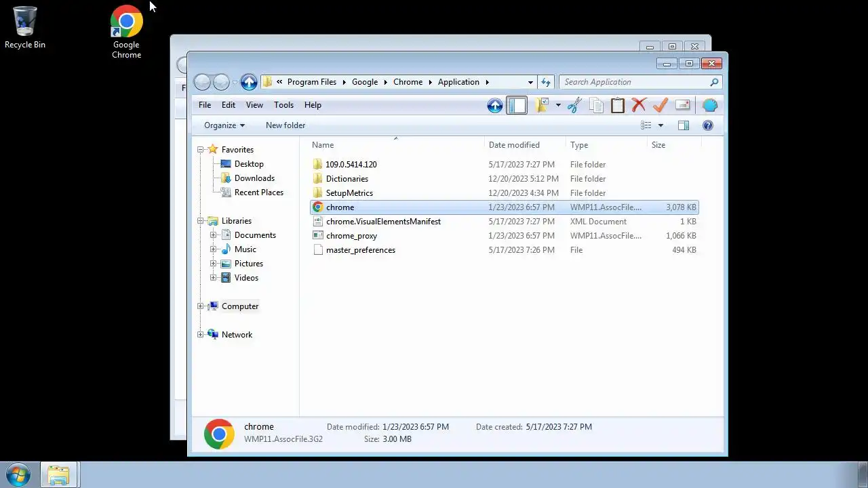This screenshot has width=868, height=488.
Task: Sort by the Type column header
Action: [607, 145]
